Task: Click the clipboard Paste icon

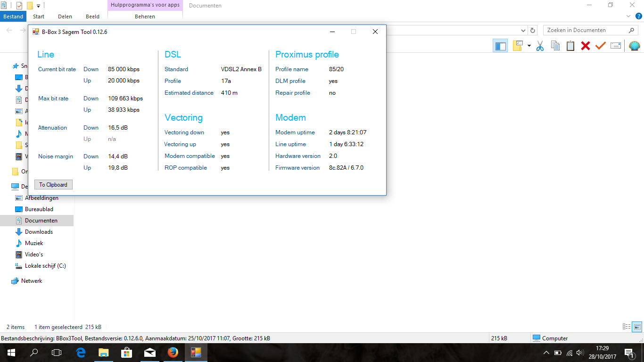Action: tap(570, 46)
